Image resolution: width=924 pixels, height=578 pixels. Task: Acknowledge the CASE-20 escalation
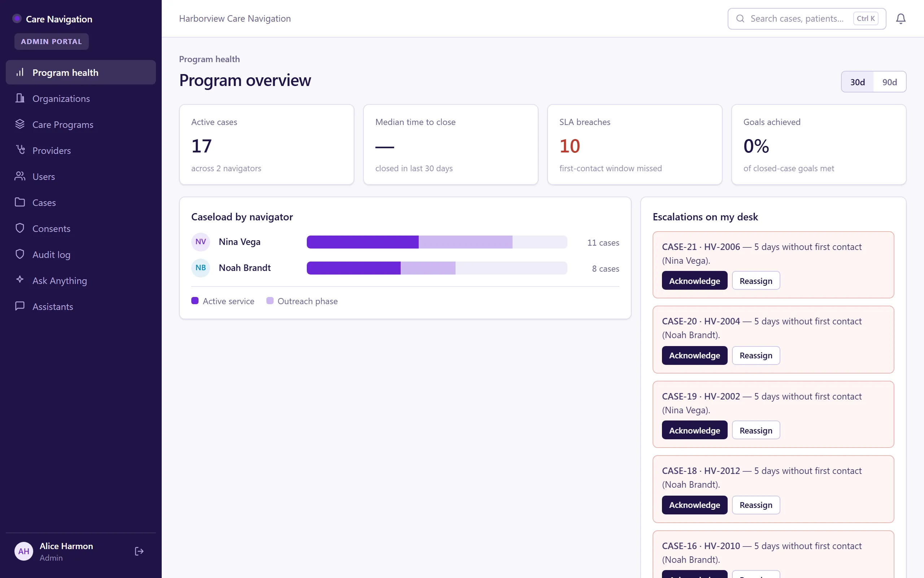click(x=694, y=355)
